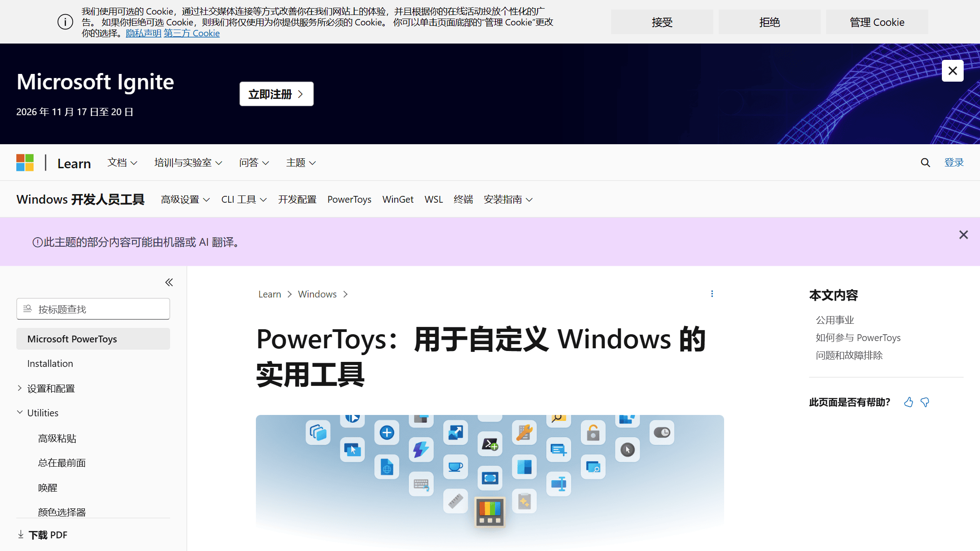Click the warning icon in the translation notice

(37, 243)
